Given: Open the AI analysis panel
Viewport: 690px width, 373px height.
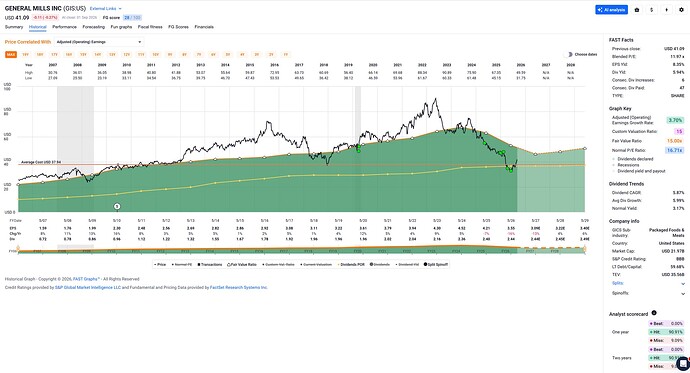Looking at the screenshot, I should (x=611, y=10).
